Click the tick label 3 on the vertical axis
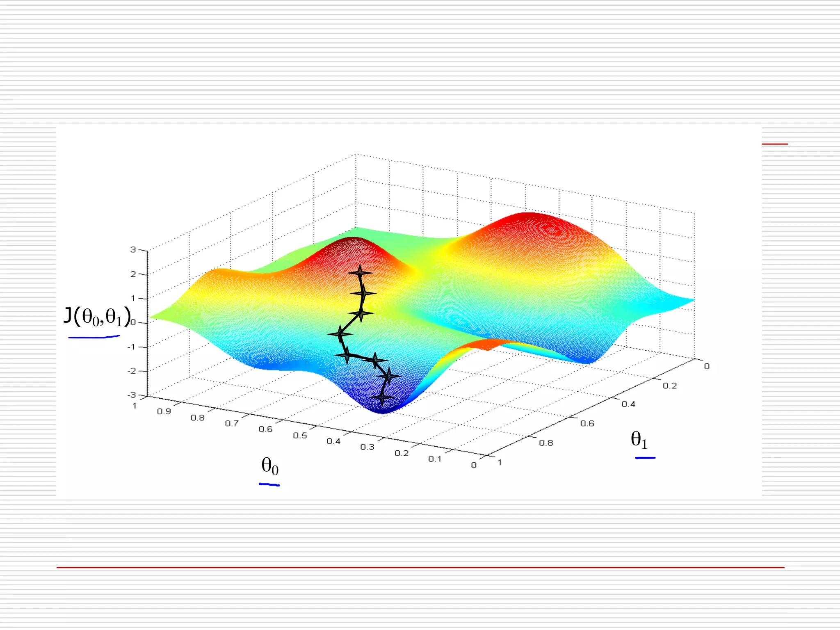The height and width of the screenshot is (630, 840). (x=133, y=249)
